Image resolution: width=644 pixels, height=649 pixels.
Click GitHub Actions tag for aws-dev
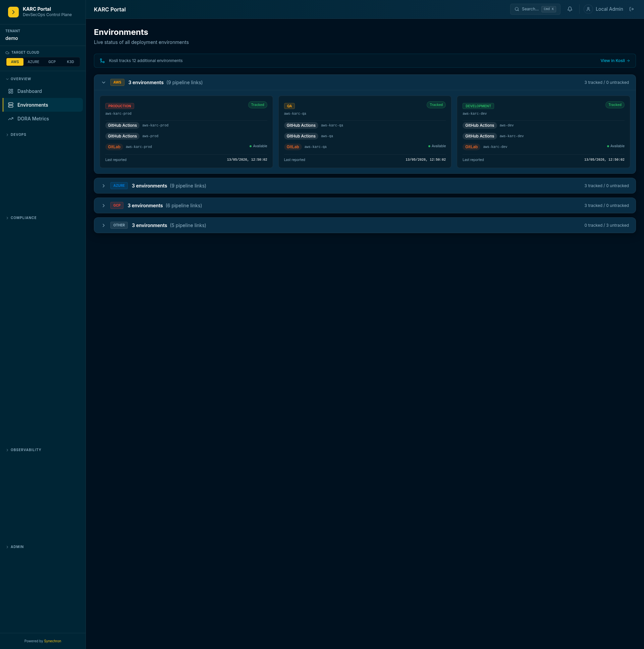click(480, 126)
